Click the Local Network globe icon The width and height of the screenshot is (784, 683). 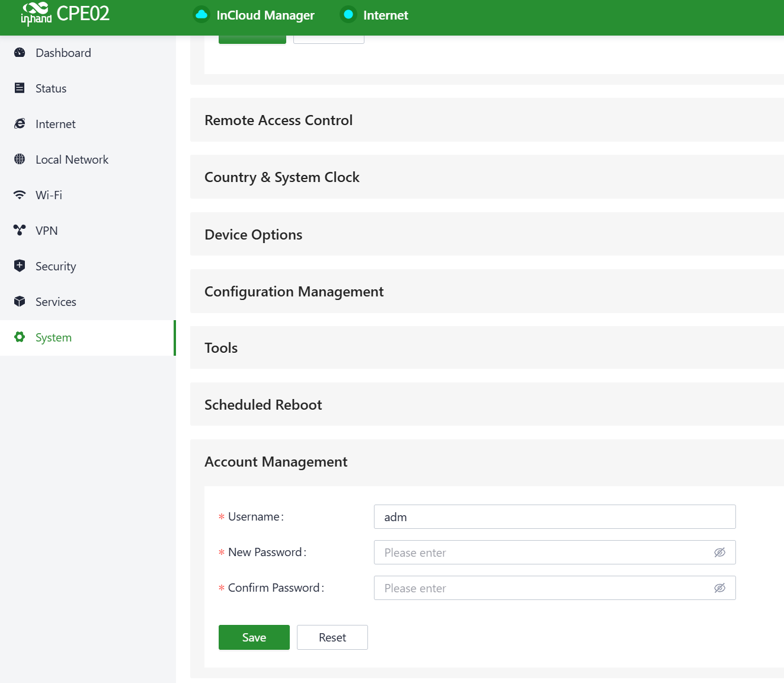20,159
